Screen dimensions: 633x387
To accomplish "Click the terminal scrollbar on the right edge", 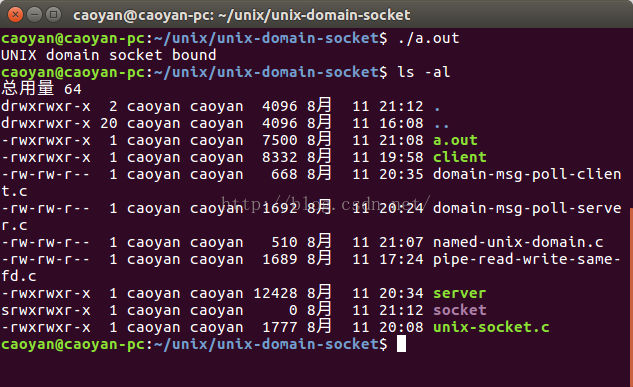I will pyautogui.click(x=631, y=297).
